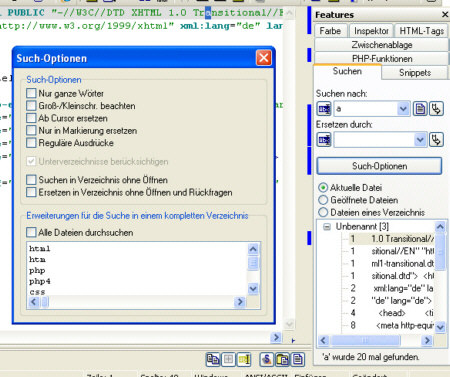Viewport: 450px width, 377px height.
Task: Click the two-documents copy icon in the bottom toolbar
Action: [x=213, y=359]
